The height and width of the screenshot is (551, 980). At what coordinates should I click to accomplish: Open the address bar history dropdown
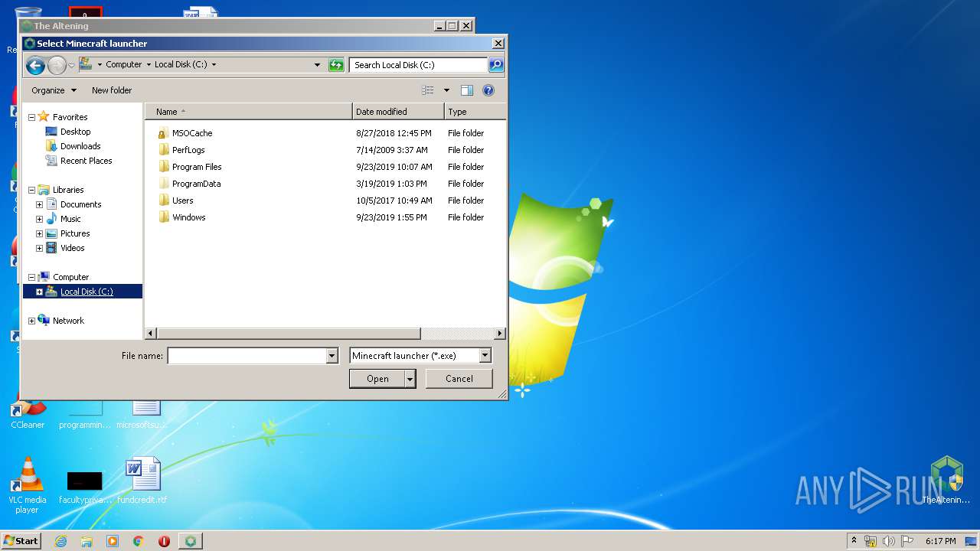[x=318, y=65]
